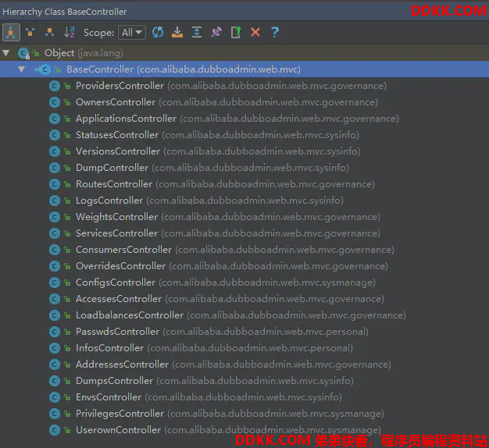The width and height of the screenshot is (489, 448).
Task: Click the class icon next to InfosController
Action: 55,348
